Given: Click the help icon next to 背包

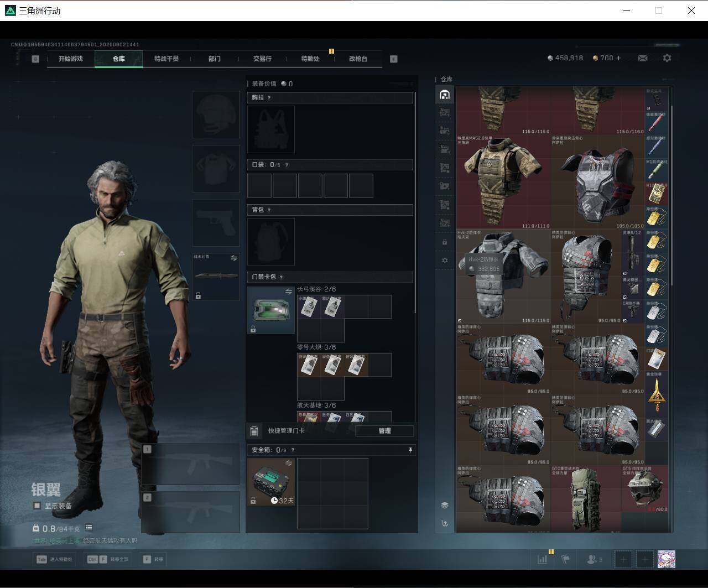Looking at the screenshot, I should (269, 210).
